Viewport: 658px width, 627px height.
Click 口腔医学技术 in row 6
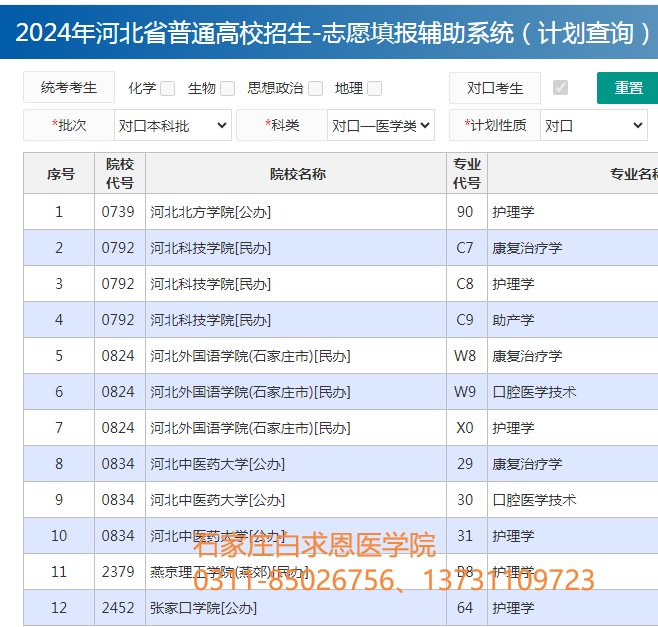pyautogui.click(x=534, y=392)
